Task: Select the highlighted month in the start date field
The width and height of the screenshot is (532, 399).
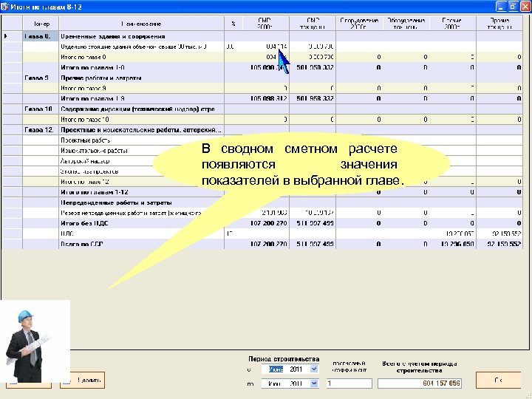Action: click(x=276, y=369)
